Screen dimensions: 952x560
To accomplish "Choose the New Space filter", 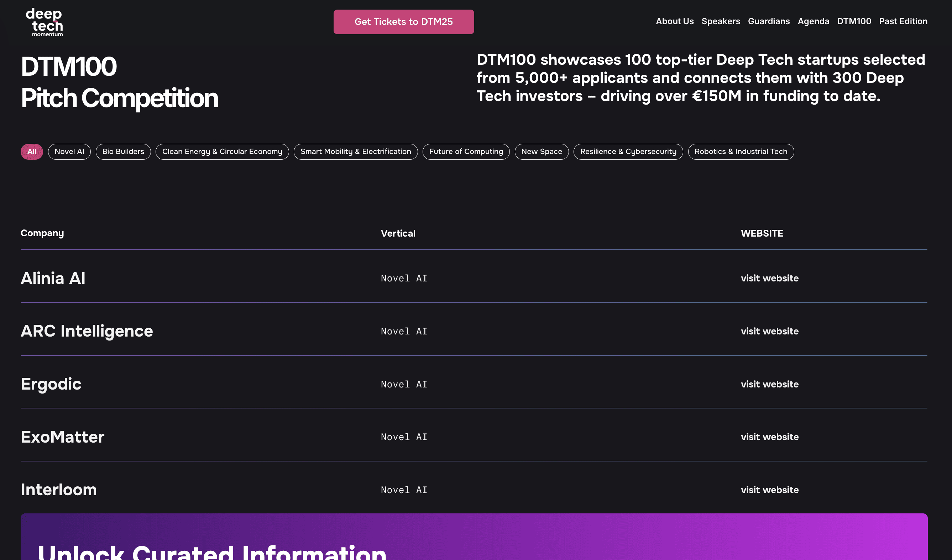I will pyautogui.click(x=542, y=152).
